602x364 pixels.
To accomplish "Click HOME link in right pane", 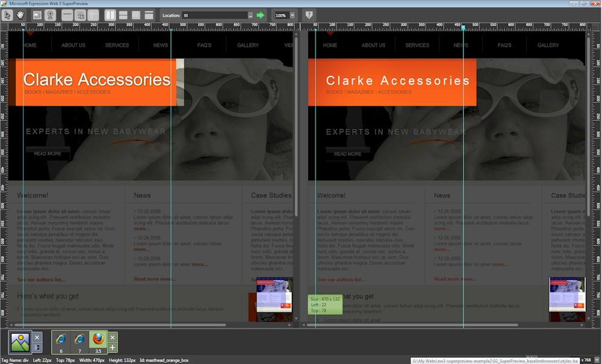I will [330, 45].
